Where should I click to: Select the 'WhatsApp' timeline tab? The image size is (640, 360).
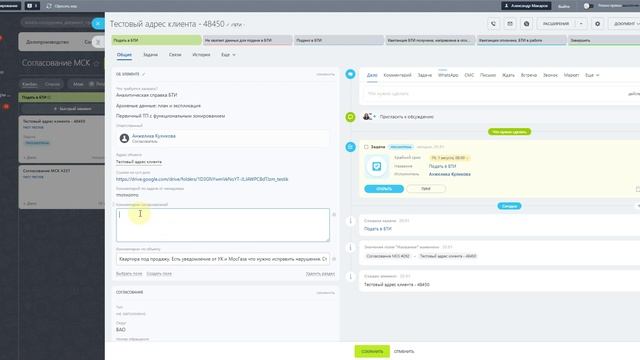[x=448, y=75]
